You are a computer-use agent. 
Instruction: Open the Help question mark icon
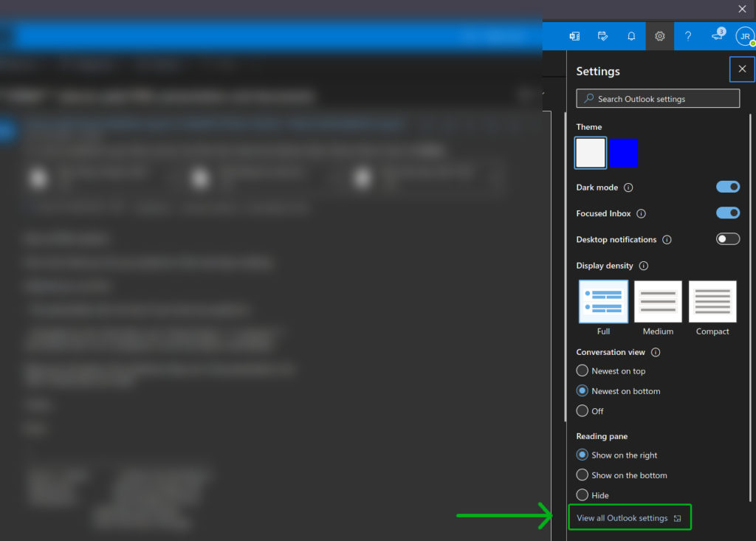pyautogui.click(x=688, y=36)
